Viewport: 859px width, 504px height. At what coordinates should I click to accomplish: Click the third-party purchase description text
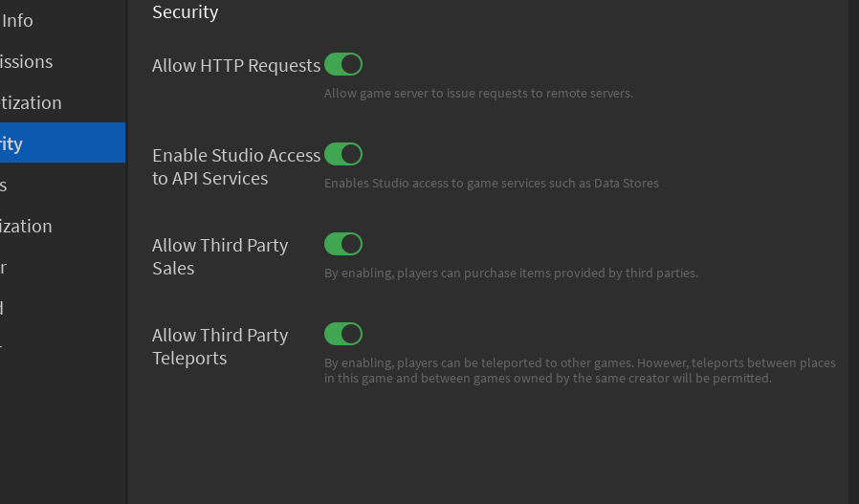coord(511,274)
